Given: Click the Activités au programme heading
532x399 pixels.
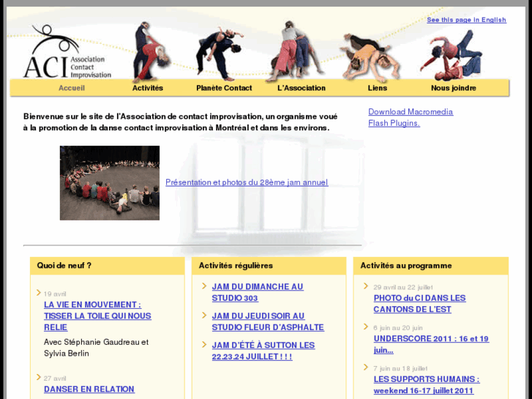Looking at the screenshot, I should coord(406,266).
